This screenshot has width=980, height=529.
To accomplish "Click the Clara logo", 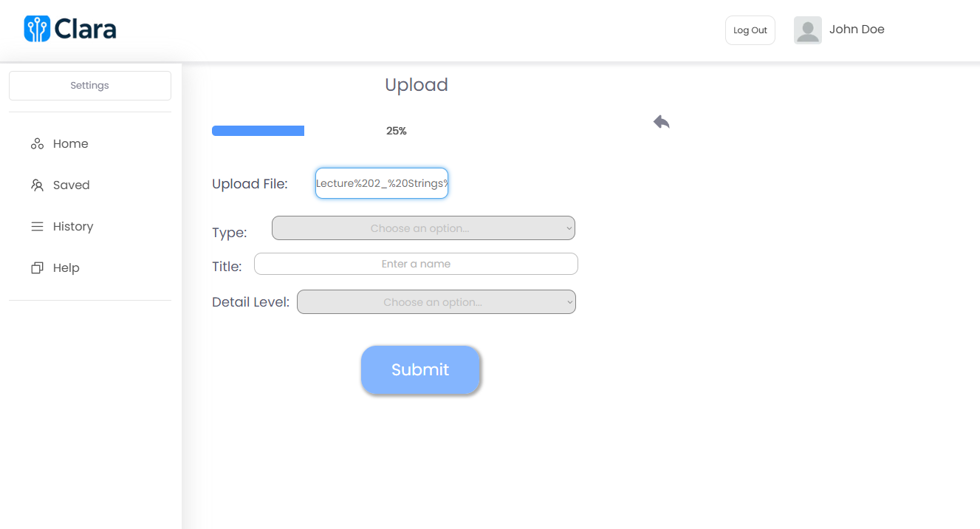I will coord(70,29).
